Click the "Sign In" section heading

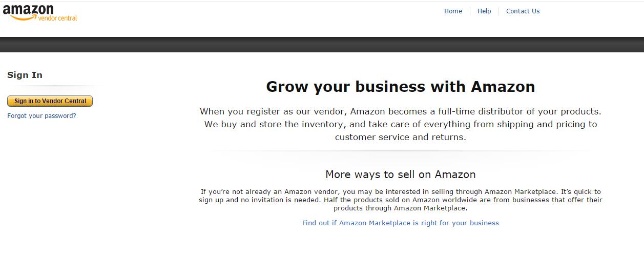pos(25,75)
